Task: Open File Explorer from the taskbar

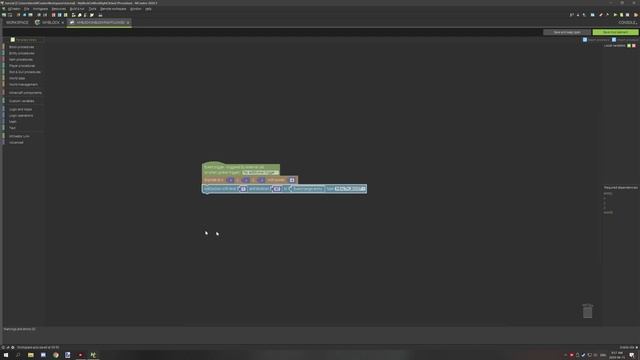Action: [31, 355]
